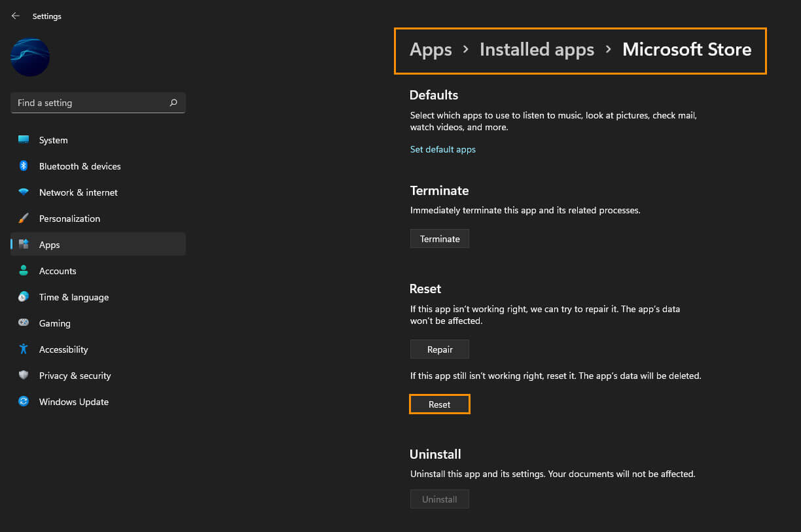Click the Terminate section heading
This screenshot has width=801, height=532.
(x=440, y=190)
